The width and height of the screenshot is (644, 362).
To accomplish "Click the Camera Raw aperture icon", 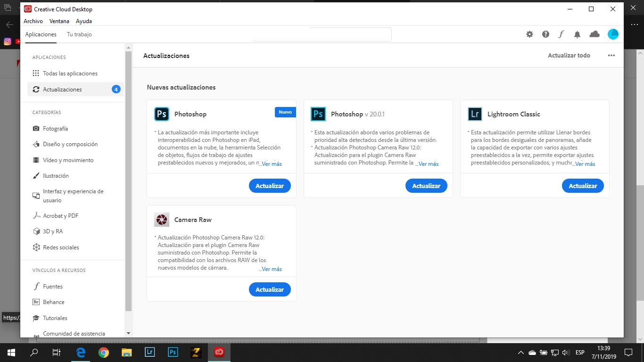I will coord(162,220).
